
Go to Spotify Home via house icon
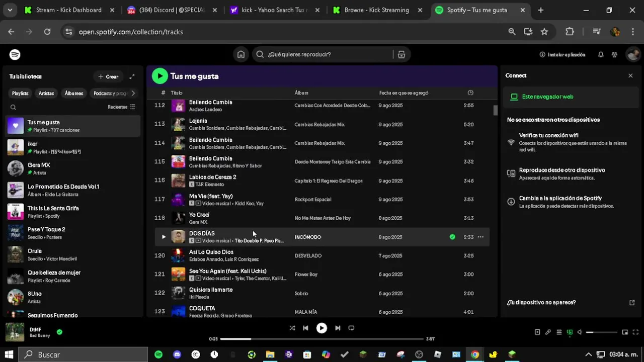pos(241,54)
